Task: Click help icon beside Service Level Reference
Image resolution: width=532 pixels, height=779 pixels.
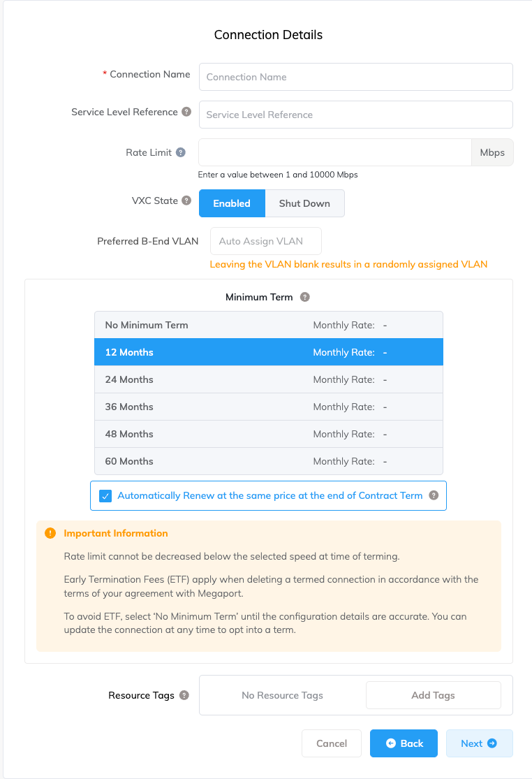Action: tap(186, 112)
